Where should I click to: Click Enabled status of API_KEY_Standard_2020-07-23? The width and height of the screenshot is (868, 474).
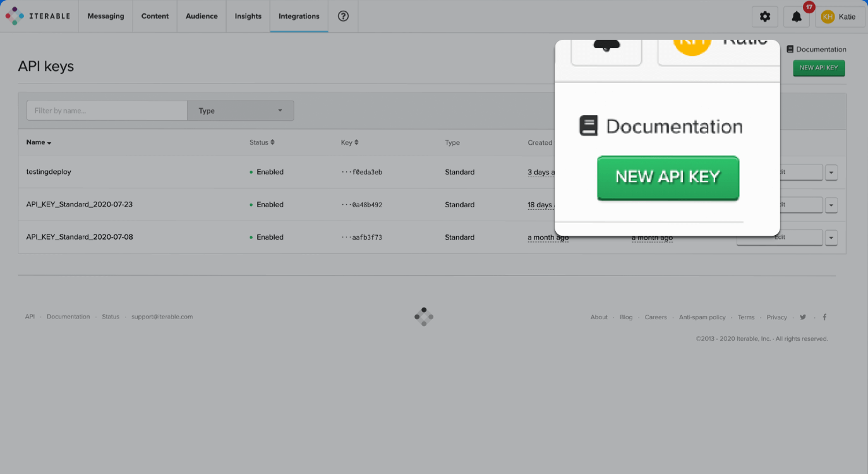point(267,205)
